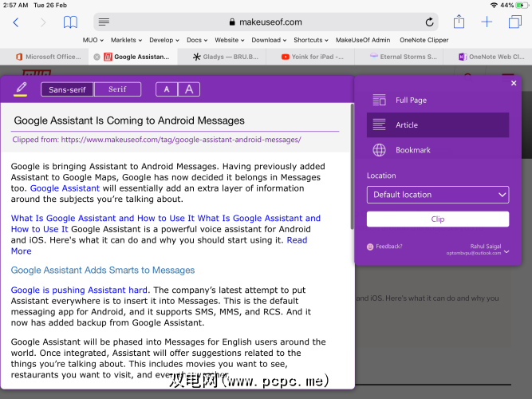The height and width of the screenshot is (399, 532).
Task: Open the Default location dropdown
Action: click(x=437, y=195)
